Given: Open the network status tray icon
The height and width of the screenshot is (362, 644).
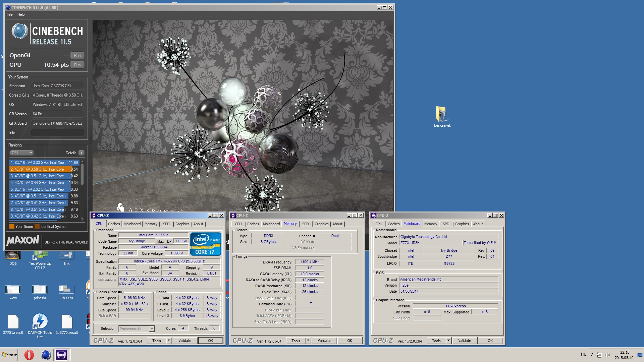Looking at the screenshot, I should pos(599,355).
